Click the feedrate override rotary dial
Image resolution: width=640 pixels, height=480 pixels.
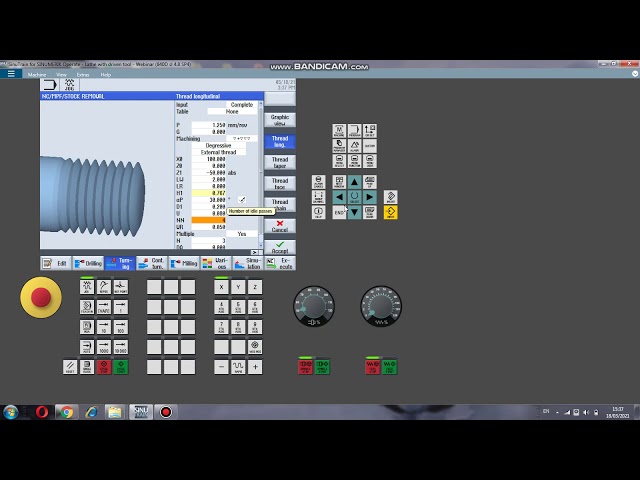point(381,306)
